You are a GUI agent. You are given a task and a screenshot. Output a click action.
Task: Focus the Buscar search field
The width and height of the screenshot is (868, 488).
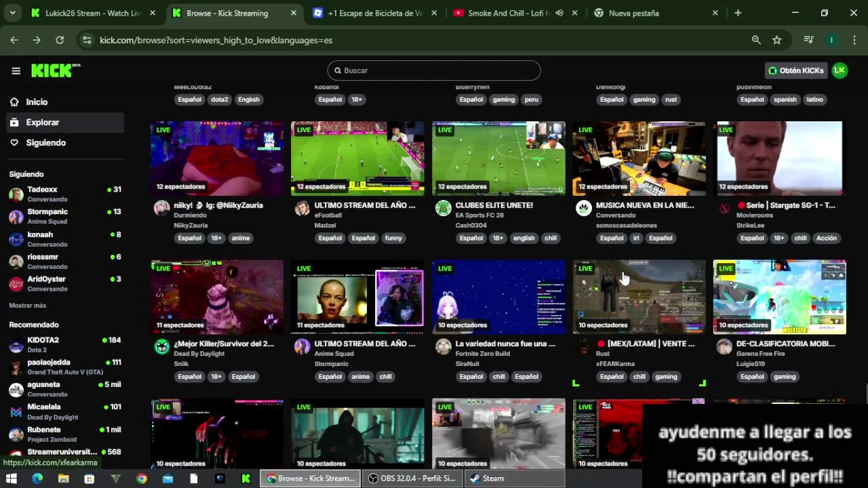click(x=434, y=70)
